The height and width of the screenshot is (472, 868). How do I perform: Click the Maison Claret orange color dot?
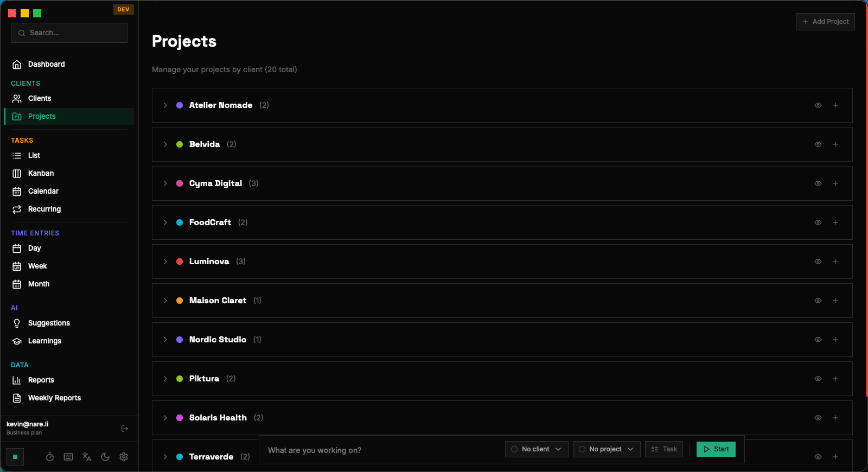click(x=180, y=301)
